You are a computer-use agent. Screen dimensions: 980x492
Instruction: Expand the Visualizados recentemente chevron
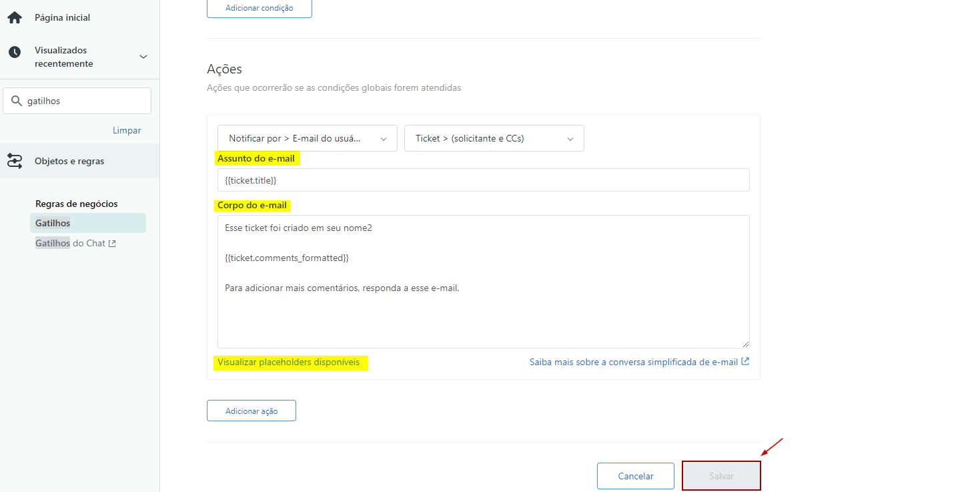143,57
